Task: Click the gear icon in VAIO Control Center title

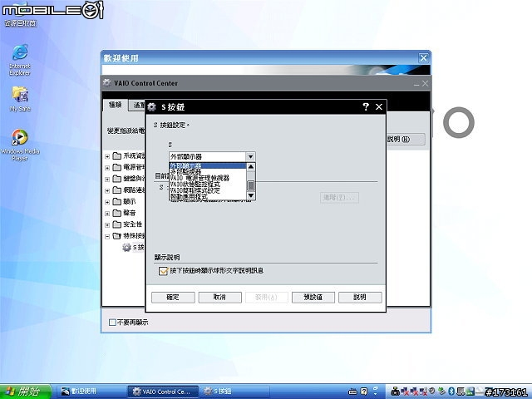Action: click(107, 83)
